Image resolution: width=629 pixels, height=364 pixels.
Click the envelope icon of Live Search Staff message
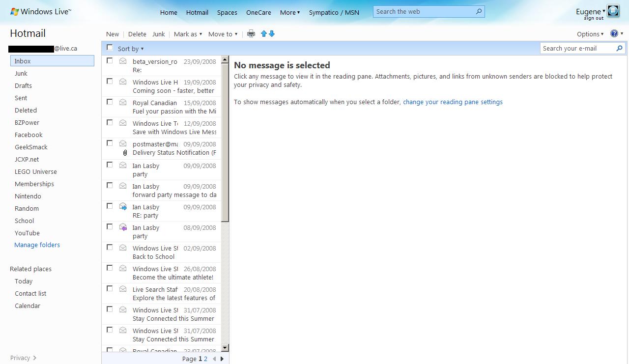tap(123, 289)
